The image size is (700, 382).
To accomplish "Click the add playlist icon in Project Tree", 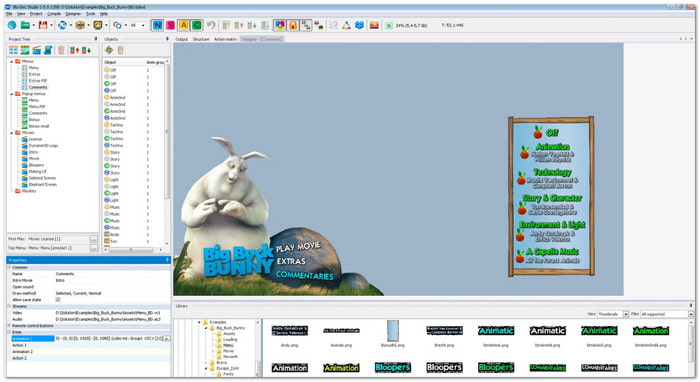I will (48, 50).
